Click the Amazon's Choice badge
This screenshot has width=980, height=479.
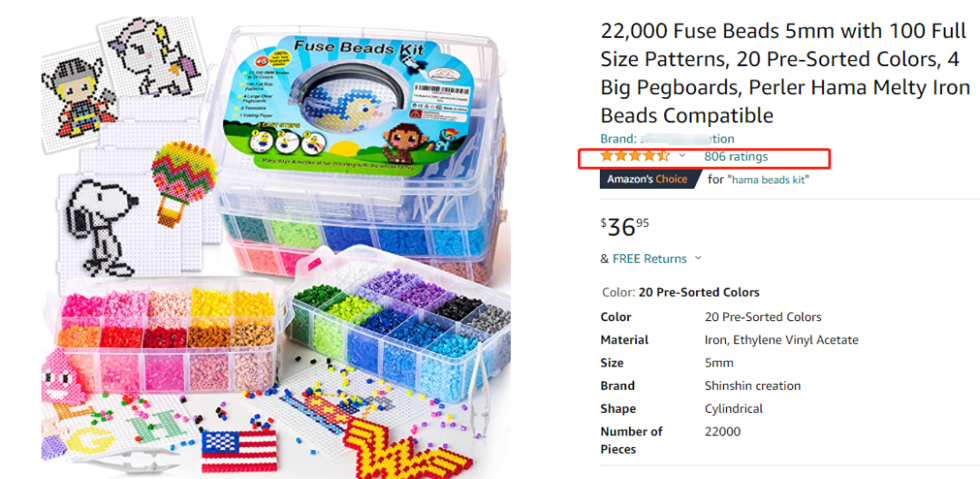(x=649, y=179)
